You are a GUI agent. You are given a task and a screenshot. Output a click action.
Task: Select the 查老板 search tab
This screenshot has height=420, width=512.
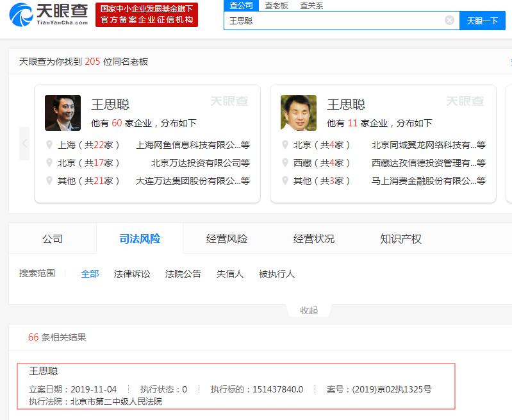276,6
